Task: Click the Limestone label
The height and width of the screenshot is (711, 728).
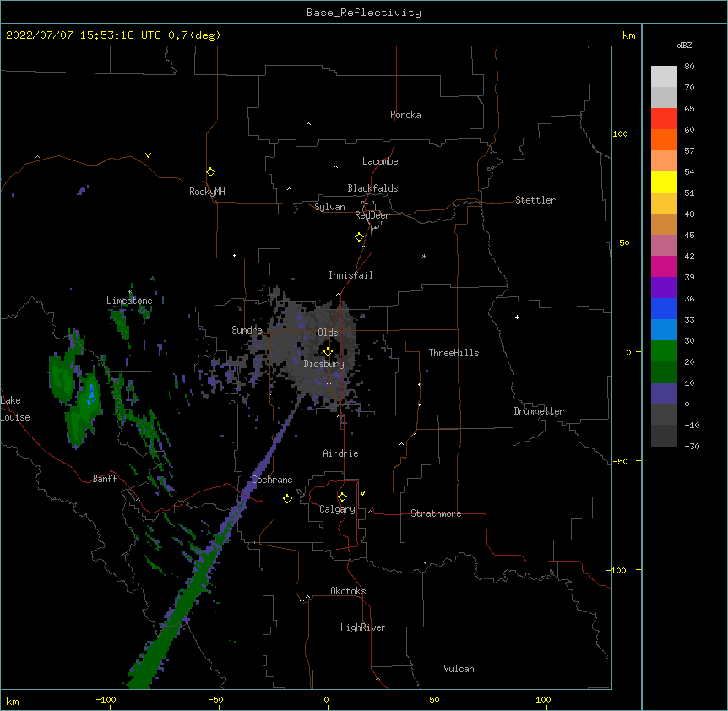Action: click(x=129, y=301)
